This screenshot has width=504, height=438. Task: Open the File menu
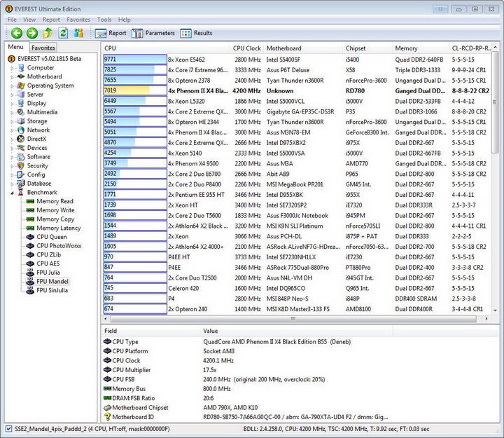12,20
